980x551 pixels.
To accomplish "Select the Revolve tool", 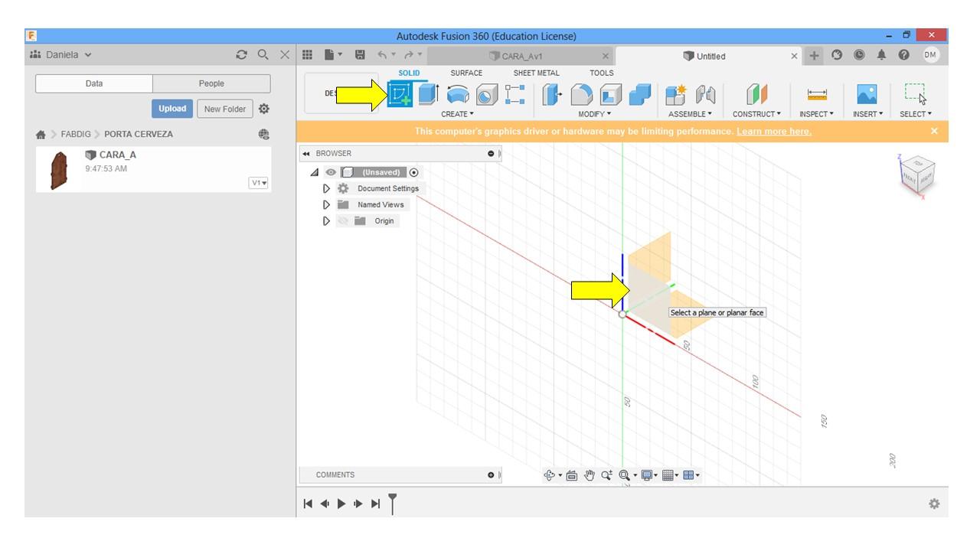I will pos(457,94).
